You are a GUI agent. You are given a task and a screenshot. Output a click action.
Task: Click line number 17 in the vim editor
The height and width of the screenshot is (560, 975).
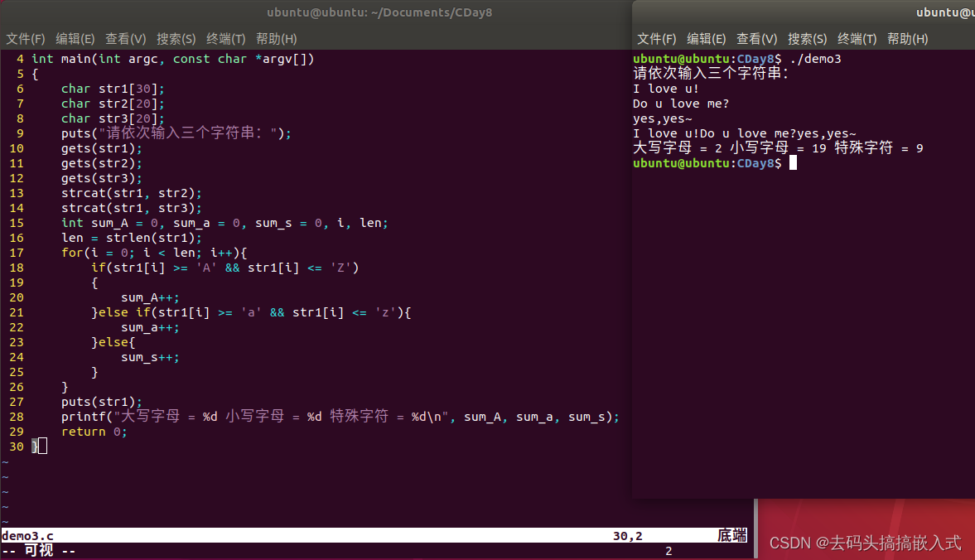20,252
